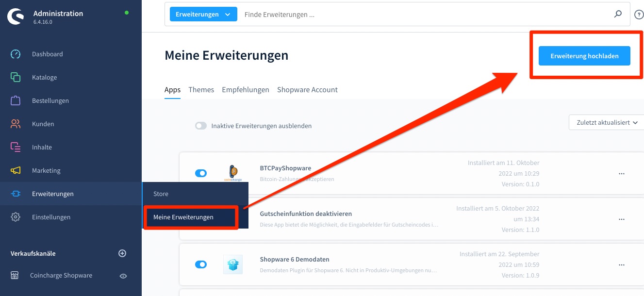This screenshot has height=296, width=644.
Task: Click Gutscheinfunktion deaktivieren title
Action: (x=306, y=214)
